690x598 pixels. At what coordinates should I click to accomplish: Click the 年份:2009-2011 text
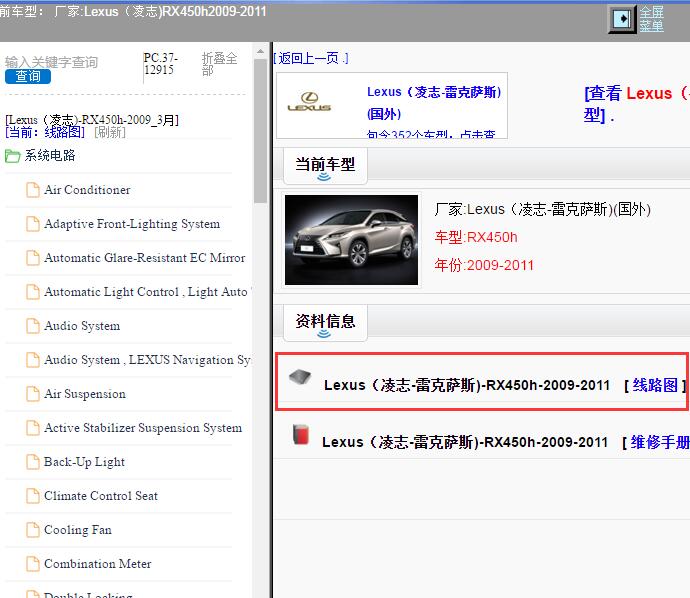(x=484, y=265)
